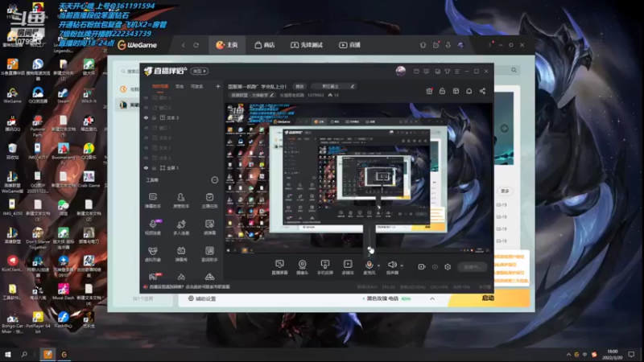The width and height of the screenshot is (644, 362).
Task: Add a 直播屏幕 screen capture source
Action: pos(279,267)
